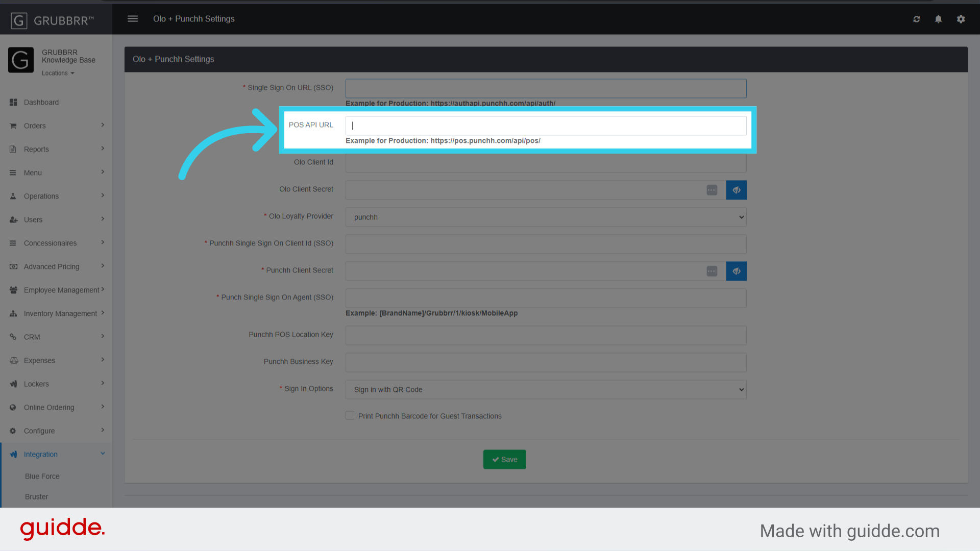Open the Locations dropdown
The width and height of the screenshot is (980, 551).
point(58,73)
